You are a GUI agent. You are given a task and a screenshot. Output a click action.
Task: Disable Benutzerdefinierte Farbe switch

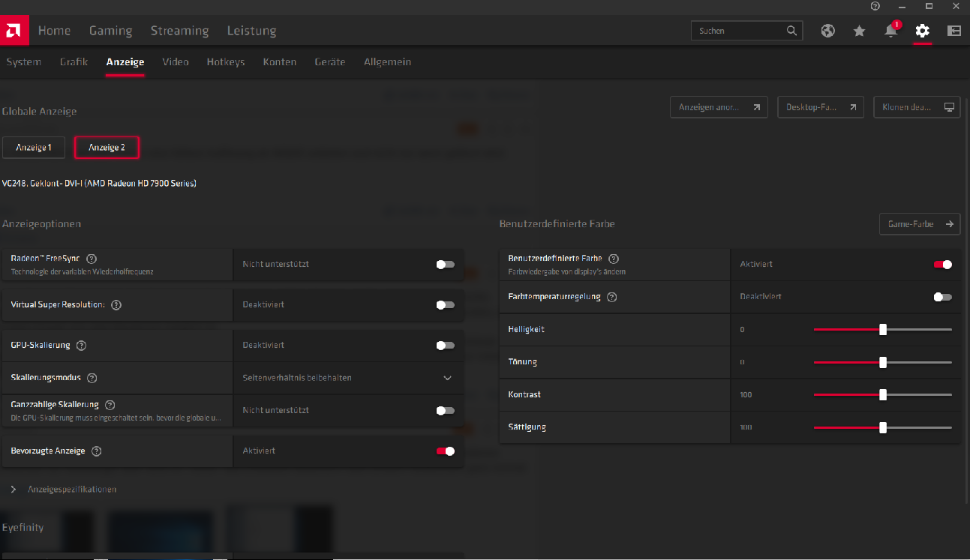tap(943, 265)
